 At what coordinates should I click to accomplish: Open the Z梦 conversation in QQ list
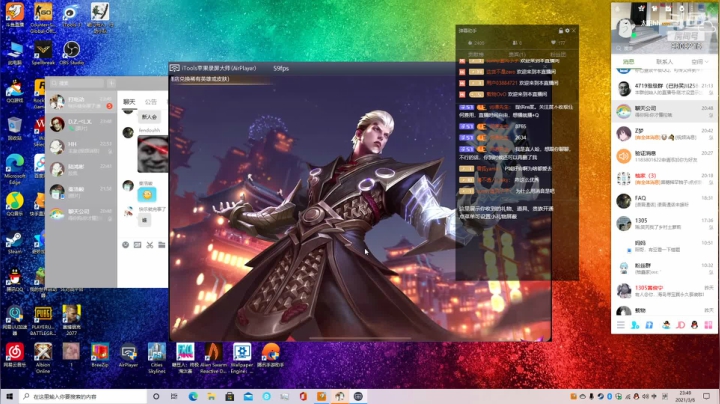tap(664, 134)
